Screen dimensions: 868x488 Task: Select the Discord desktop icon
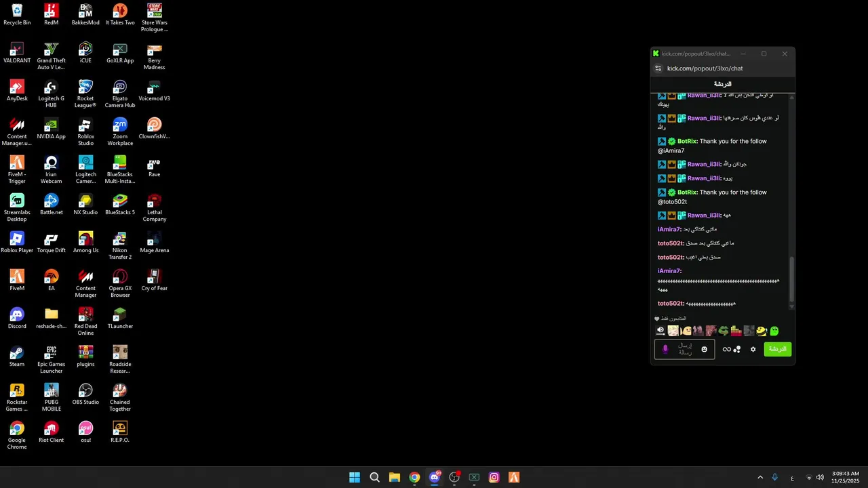(17, 319)
